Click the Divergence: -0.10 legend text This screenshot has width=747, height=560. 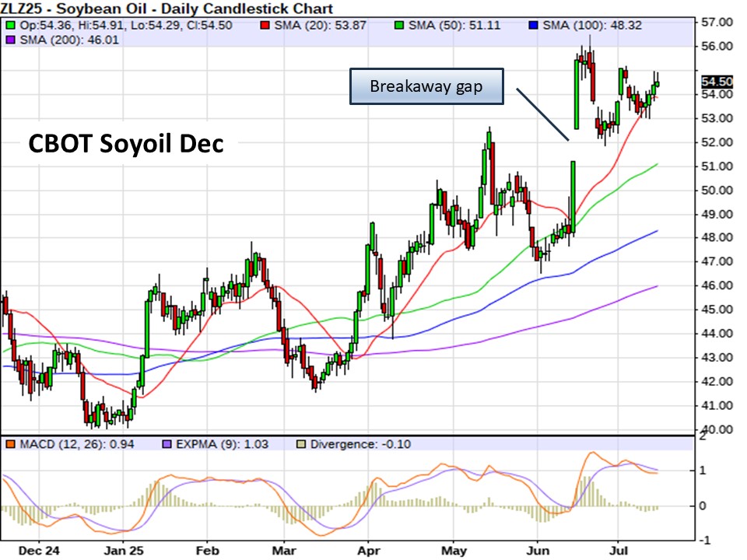click(360, 445)
